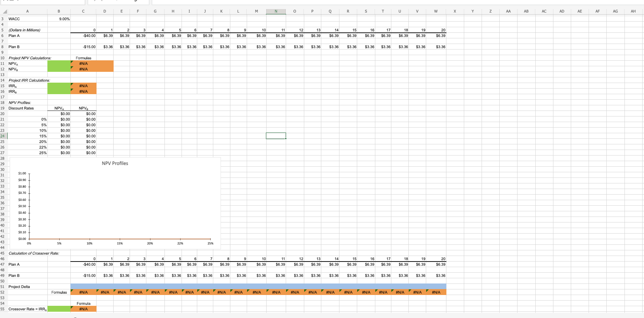The height and width of the screenshot is (318, 644).
Task: Click the Project NPV Calculations label
Action: tap(30, 58)
